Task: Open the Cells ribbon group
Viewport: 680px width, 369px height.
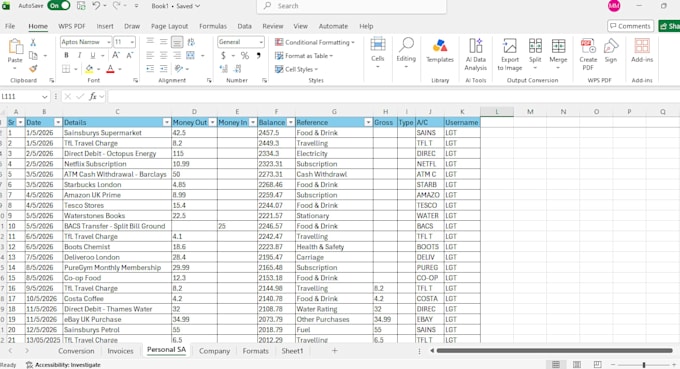Action: pyautogui.click(x=378, y=52)
